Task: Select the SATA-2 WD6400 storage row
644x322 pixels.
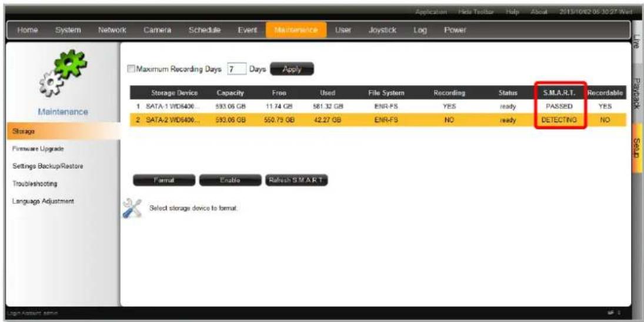Action: pos(378,120)
